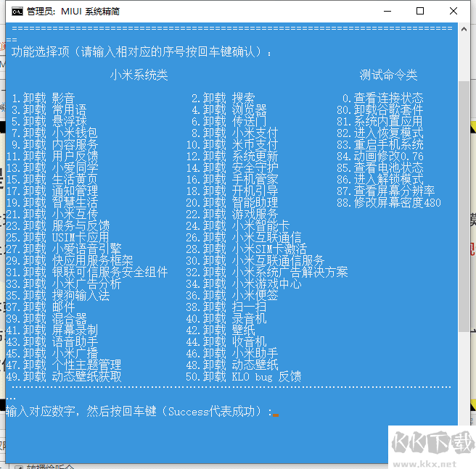The height and width of the screenshot is (469, 476).
Task: Select '14. 卸载 安全守护' entry
Action: (232, 167)
